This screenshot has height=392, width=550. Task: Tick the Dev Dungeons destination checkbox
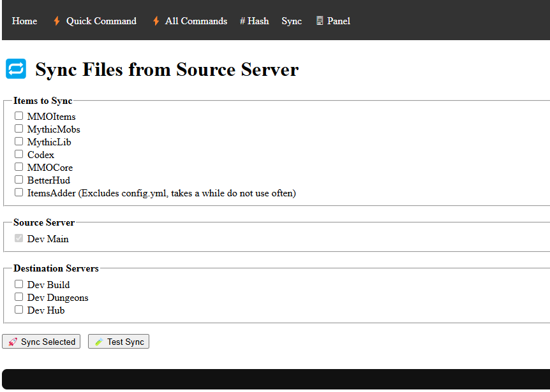pyautogui.click(x=19, y=297)
